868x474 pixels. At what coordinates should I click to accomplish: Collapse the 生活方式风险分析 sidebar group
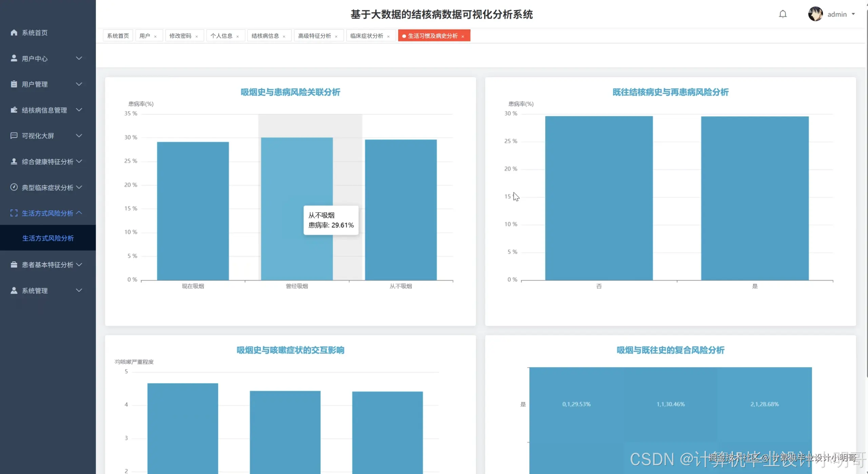click(79, 213)
